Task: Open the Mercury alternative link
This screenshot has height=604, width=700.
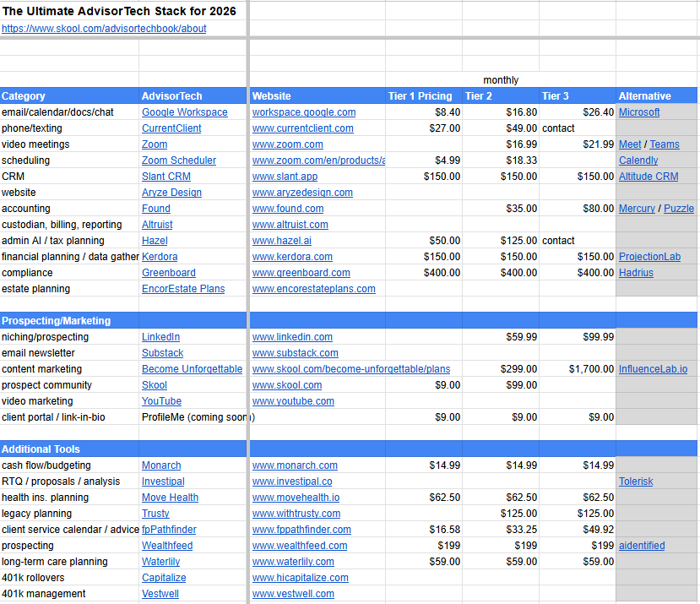Action: (637, 209)
